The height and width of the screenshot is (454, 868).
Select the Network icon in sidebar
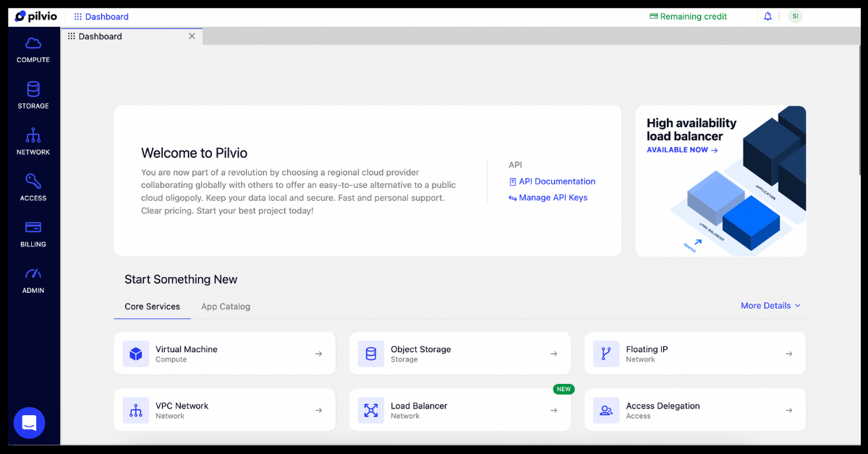point(33,136)
